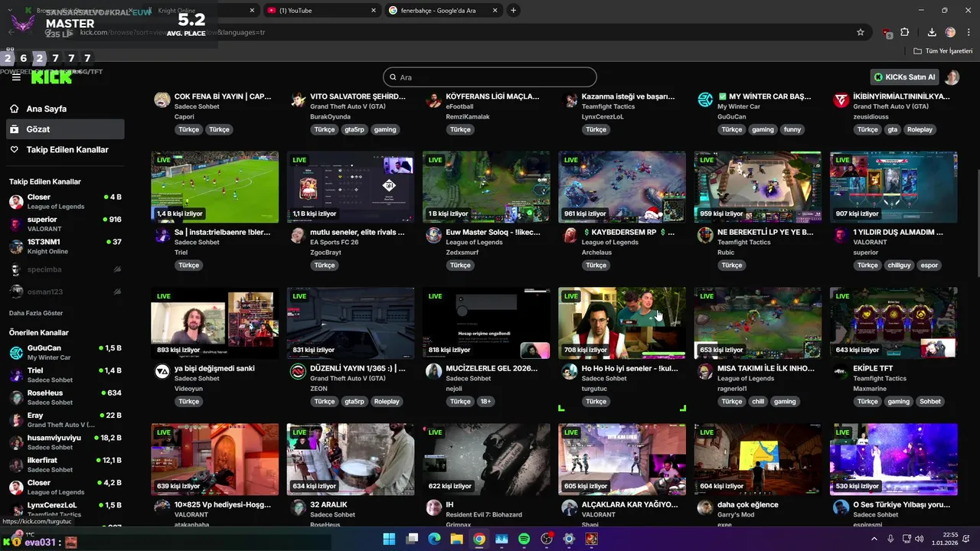The width and height of the screenshot is (980, 551).
Task: Open the browser extensions puzzle icon
Action: [904, 32]
